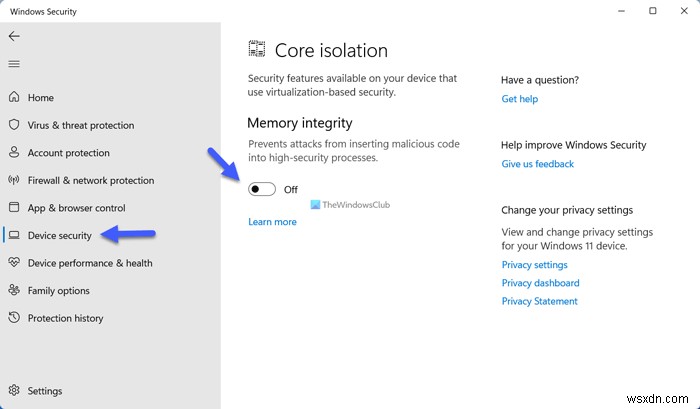
Task: Click the back arrow icon
Action: coord(14,36)
